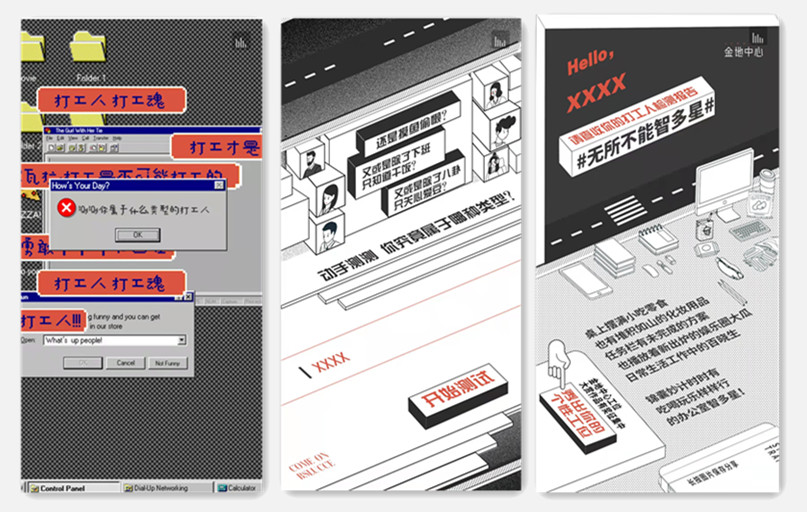Click the 桌上摆满小吃零食 description line

tap(626, 320)
